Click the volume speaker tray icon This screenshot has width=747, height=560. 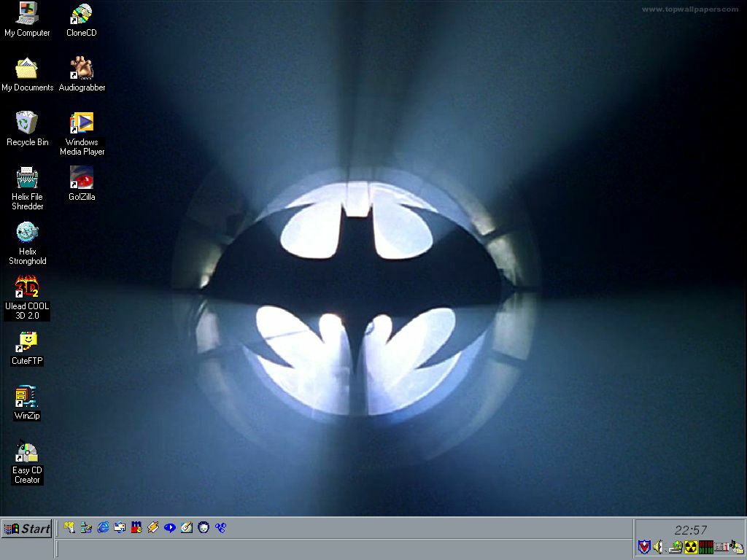(659, 547)
